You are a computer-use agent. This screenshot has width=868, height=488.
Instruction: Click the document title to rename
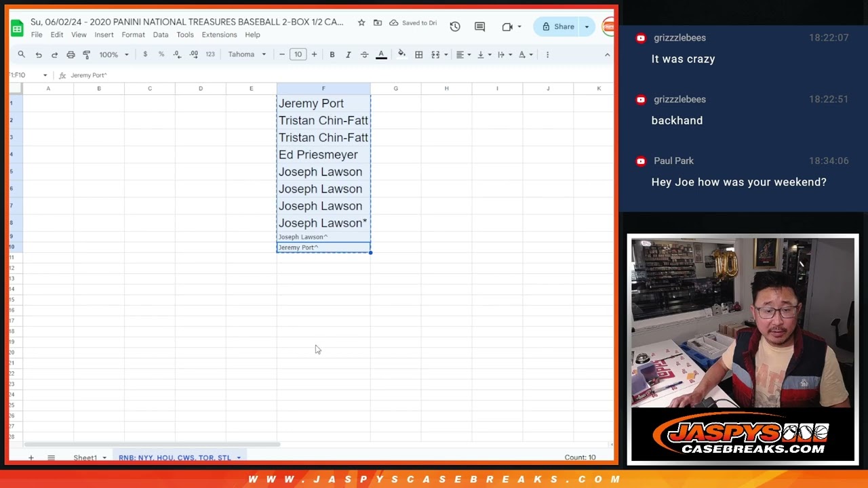tap(187, 22)
